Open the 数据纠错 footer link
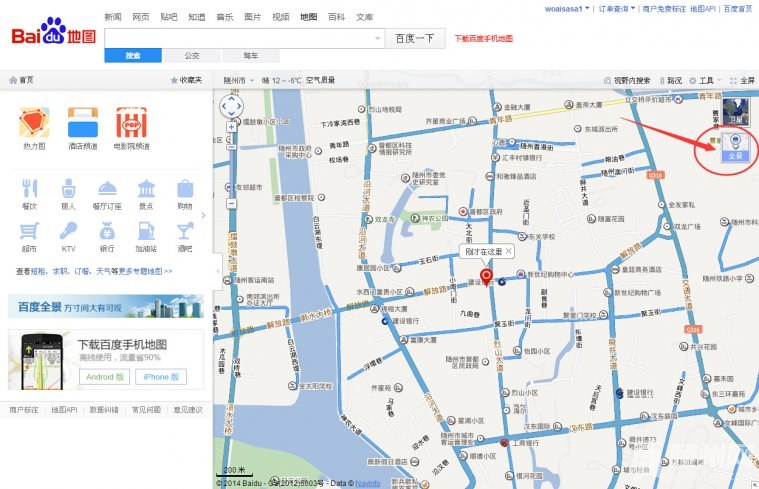The height and width of the screenshot is (489, 759). coord(104,410)
